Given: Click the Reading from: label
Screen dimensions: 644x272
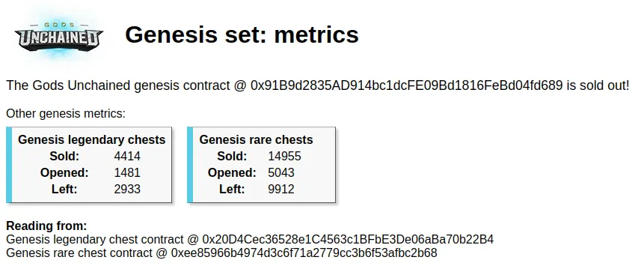Looking at the screenshot, I should click(x=46, y=226).
